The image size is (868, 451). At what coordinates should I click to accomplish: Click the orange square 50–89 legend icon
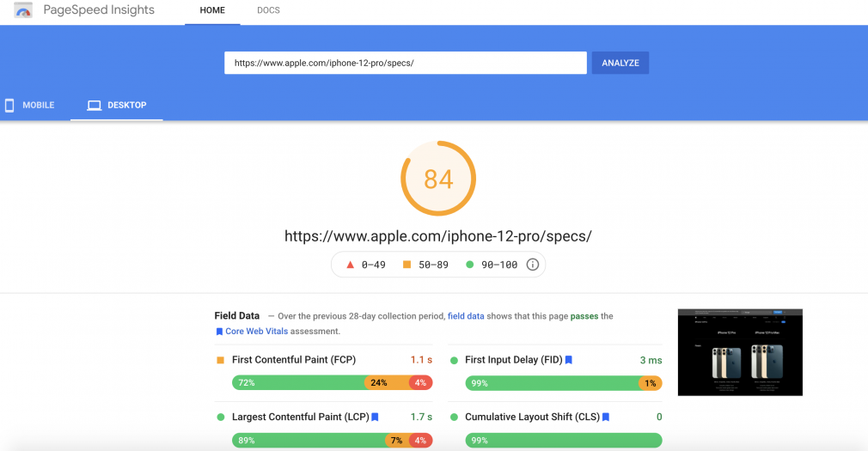click(406, 265)
